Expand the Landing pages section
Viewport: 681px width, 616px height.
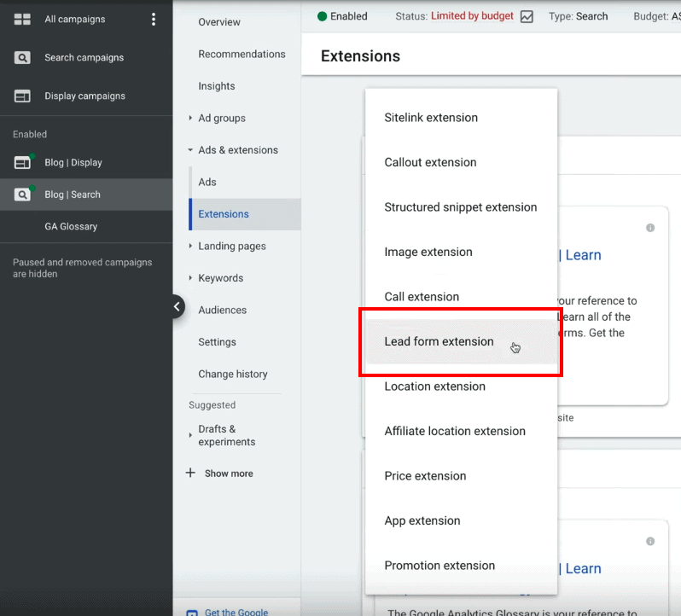[x=190, y=246]
